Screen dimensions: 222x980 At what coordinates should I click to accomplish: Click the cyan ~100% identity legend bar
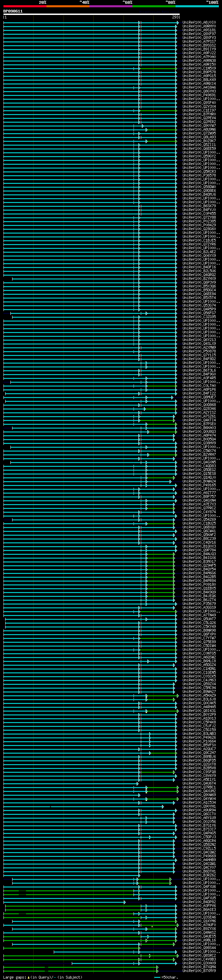tap(197, 7)
